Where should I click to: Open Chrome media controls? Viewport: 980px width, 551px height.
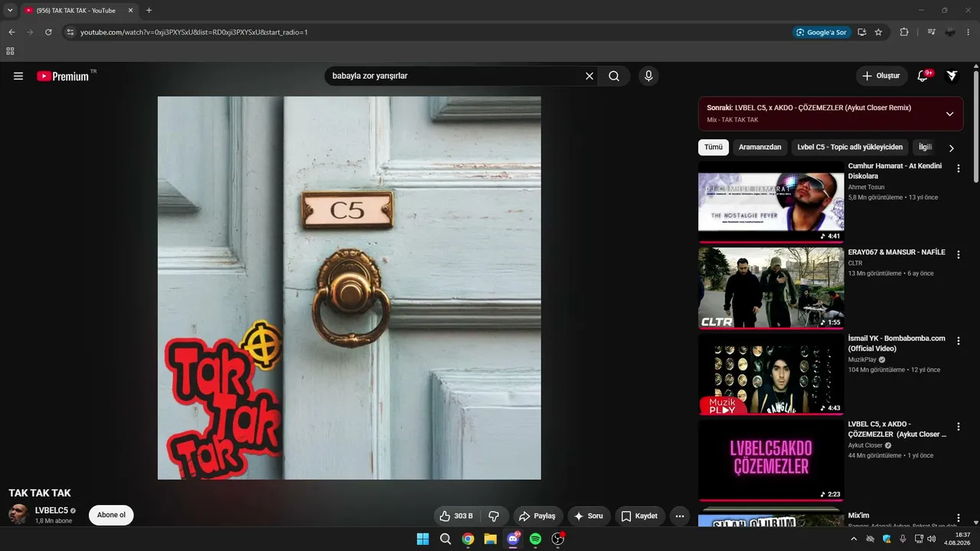[x=931, y=32]
